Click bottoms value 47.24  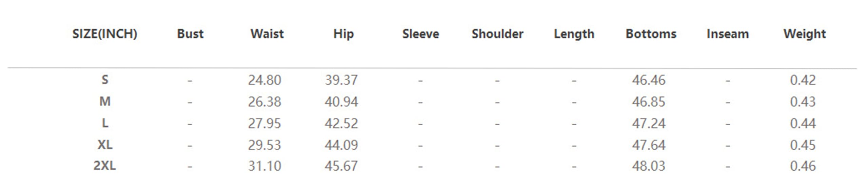[x=649, y=124]
